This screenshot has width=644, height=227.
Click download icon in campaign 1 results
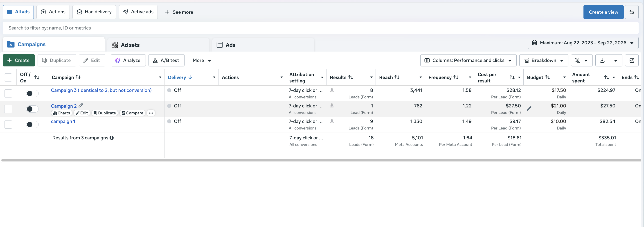click(332, 121)
